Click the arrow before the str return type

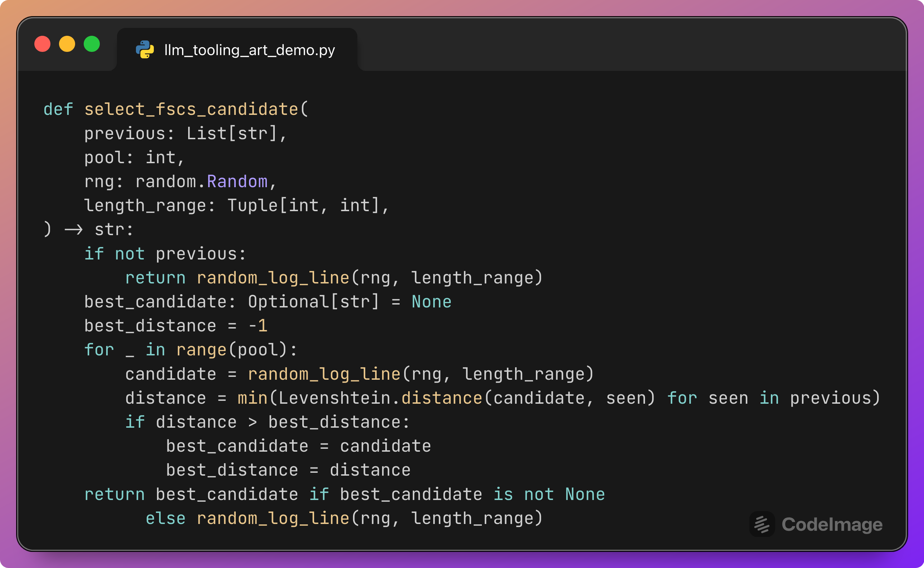coord(73,229)
